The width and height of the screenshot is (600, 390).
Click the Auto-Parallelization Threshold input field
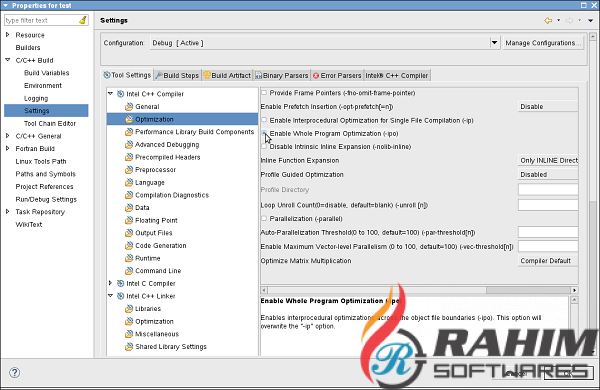(x=548, y=232)
